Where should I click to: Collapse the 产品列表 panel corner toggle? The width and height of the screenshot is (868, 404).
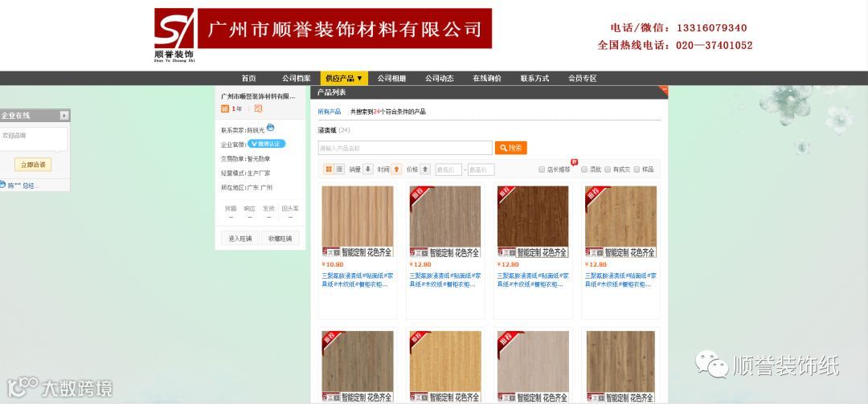664,90
